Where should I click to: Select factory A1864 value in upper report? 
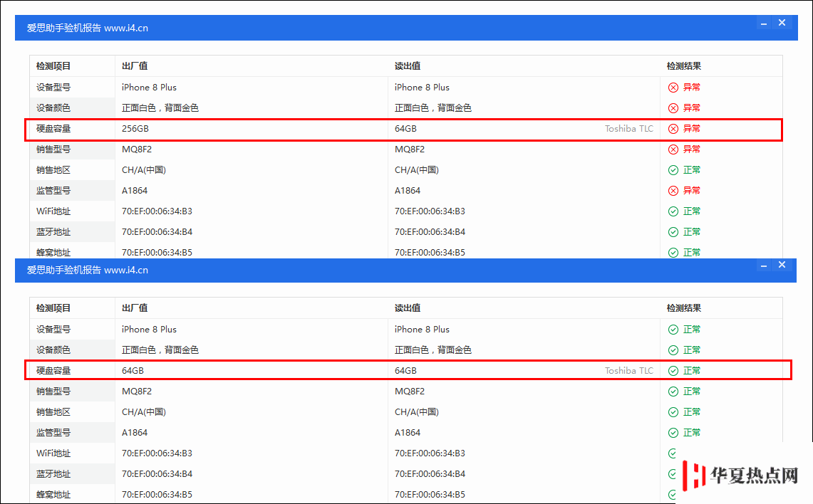(x=135, y=191)
